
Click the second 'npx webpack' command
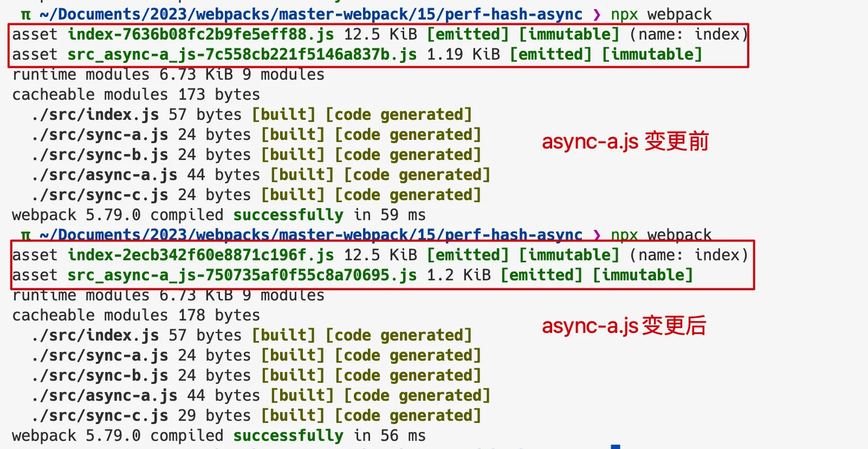tap(662, 235)
